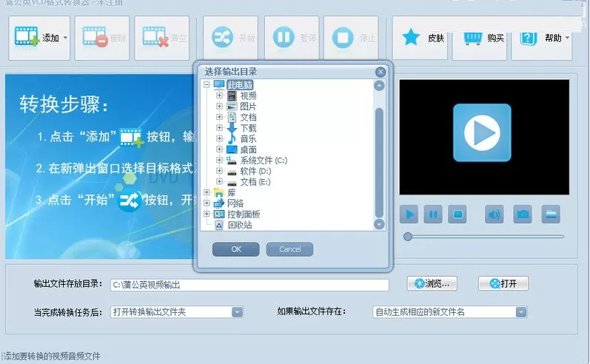Image resolution: width=590 pixels, height=364 pixels.
Task: Select the 系统文件 (C:) drive
Action: coord(264,161)
